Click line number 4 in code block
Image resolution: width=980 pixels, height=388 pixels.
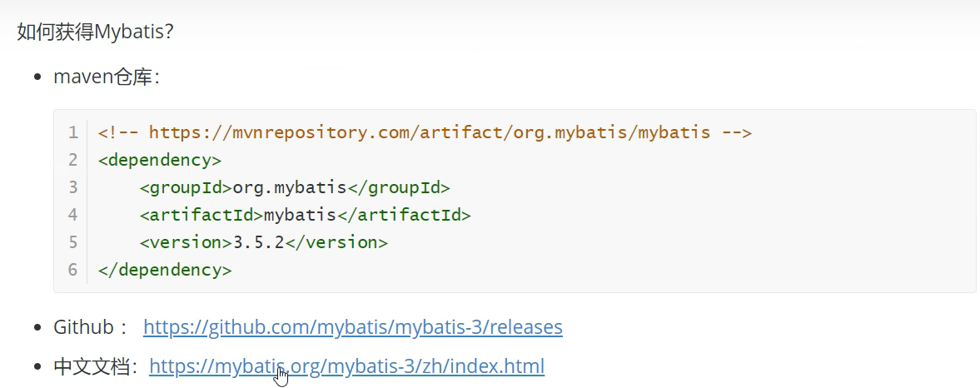(x=73, y=215)
